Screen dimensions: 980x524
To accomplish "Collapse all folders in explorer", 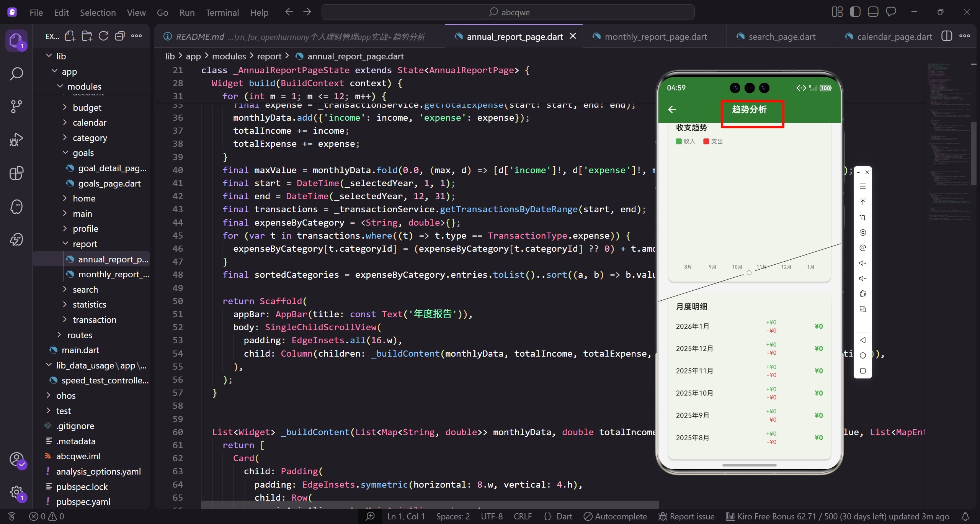I will click(120, 36).
